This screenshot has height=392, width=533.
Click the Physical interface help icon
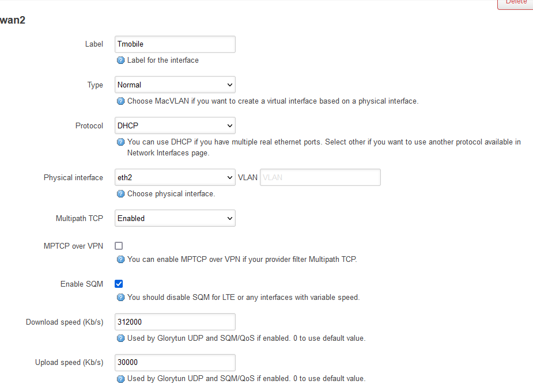coord(120,194)
